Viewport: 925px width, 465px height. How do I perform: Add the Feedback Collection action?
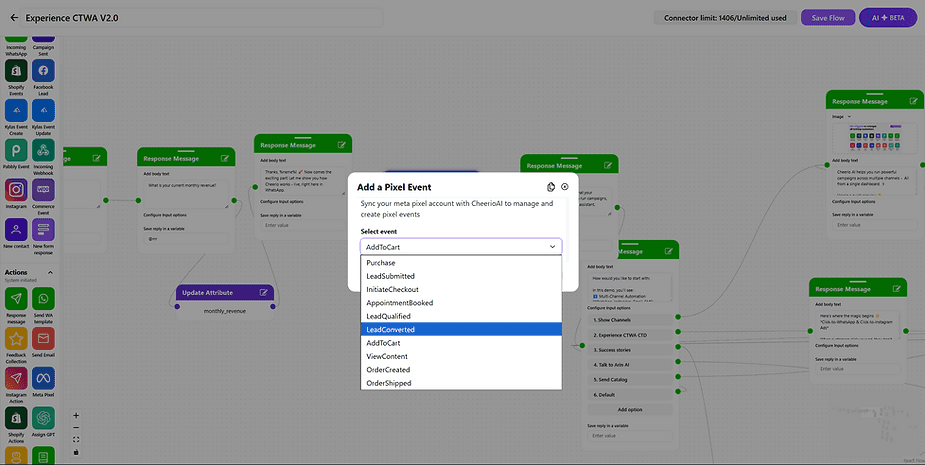(x=16, y=339)
